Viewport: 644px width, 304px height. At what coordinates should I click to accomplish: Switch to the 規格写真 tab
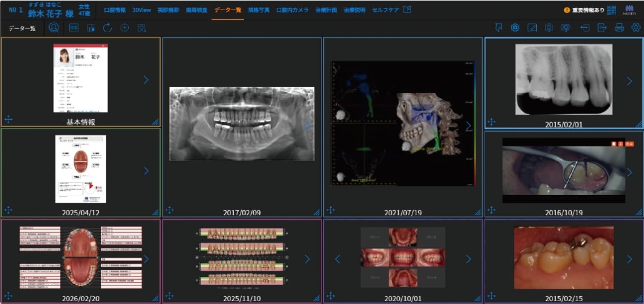(x=259, y=10)
